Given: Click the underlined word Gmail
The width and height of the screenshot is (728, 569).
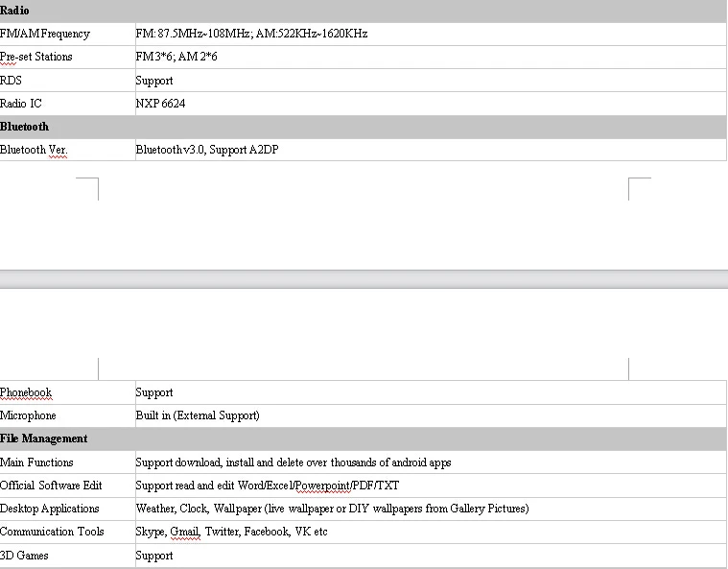Looking at the screenshot, I should (x=185, y=532).
